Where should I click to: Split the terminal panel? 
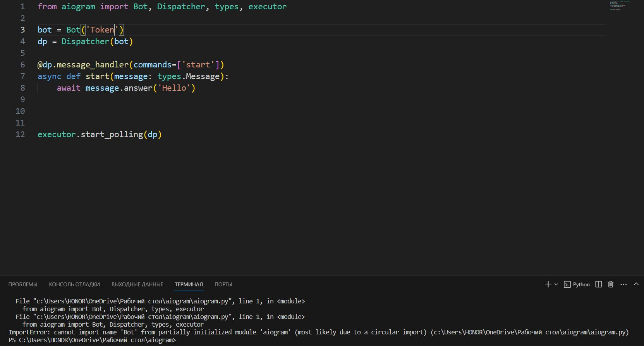tap(599, 284)
